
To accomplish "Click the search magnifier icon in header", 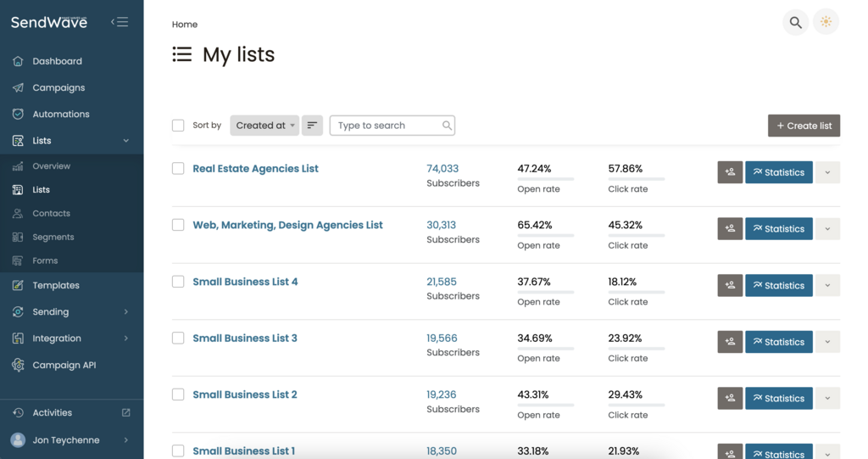I will pos(795,23).
